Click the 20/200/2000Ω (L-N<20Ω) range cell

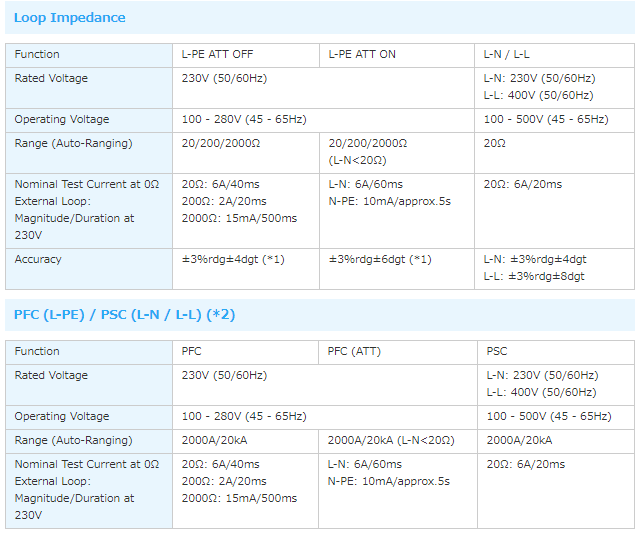tap(368, 151)
